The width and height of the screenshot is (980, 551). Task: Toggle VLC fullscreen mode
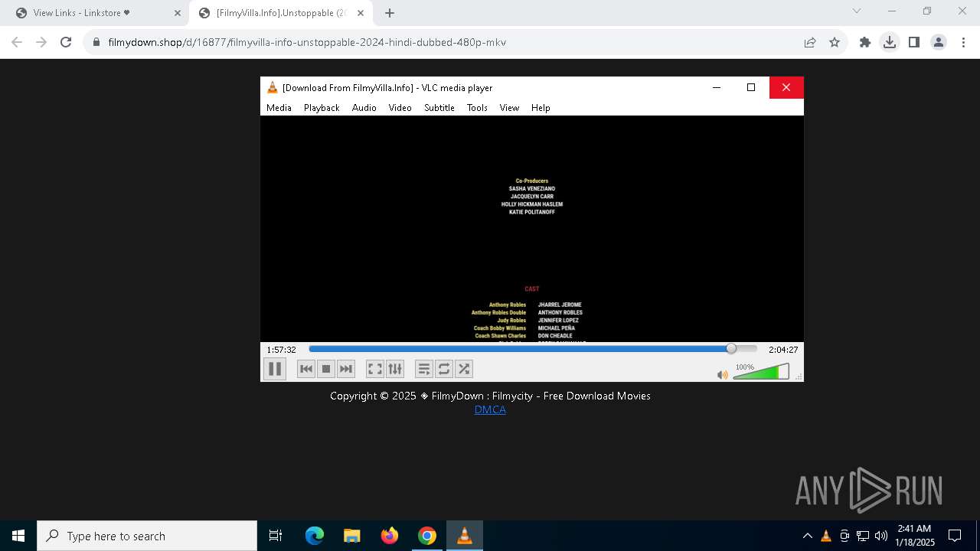coord(375,369)
